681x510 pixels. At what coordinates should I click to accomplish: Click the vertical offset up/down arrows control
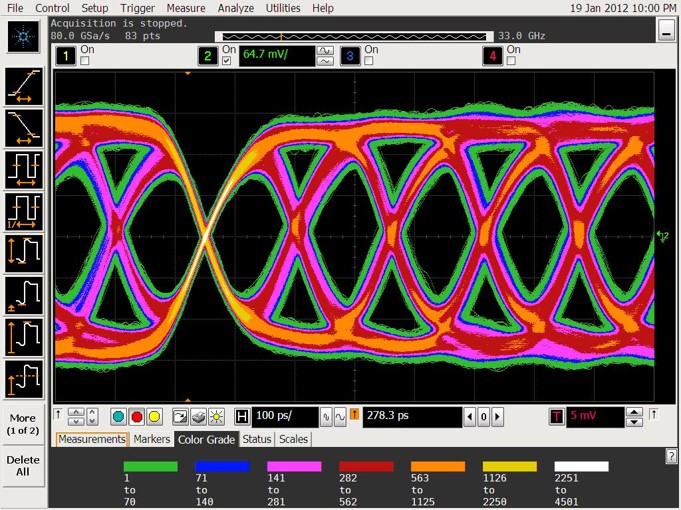click(76, 417)
